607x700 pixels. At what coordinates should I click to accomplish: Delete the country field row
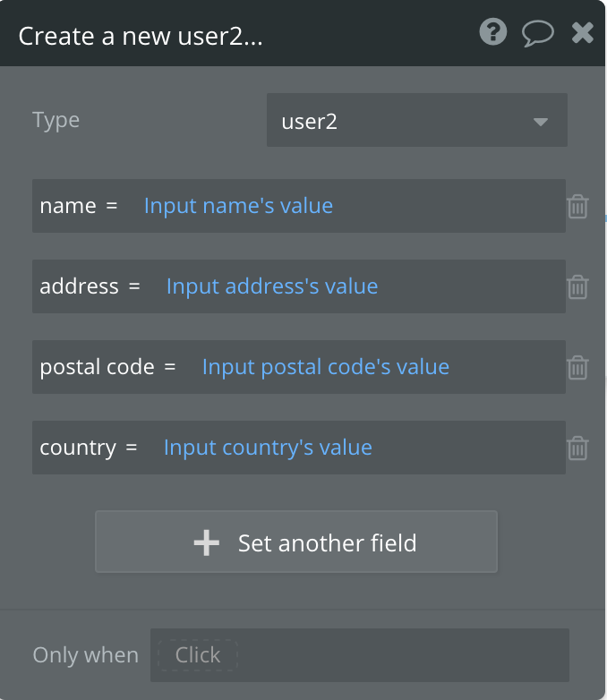[x=577, y=448]
